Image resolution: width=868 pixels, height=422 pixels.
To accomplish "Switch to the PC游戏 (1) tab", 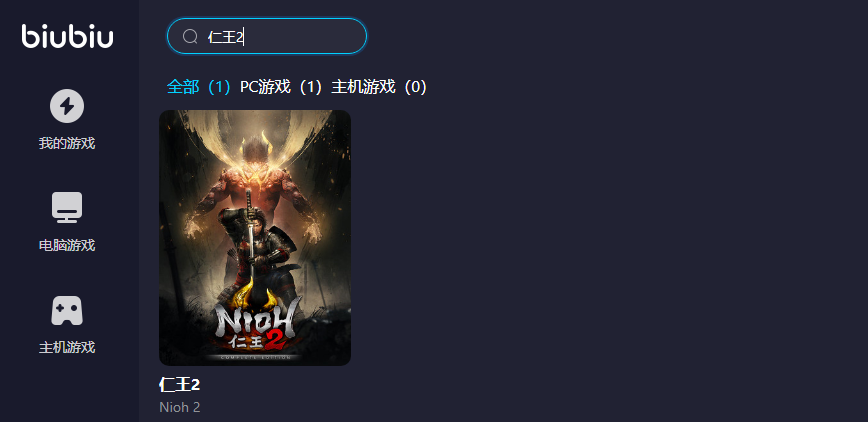I will click(x=281, y=87).
